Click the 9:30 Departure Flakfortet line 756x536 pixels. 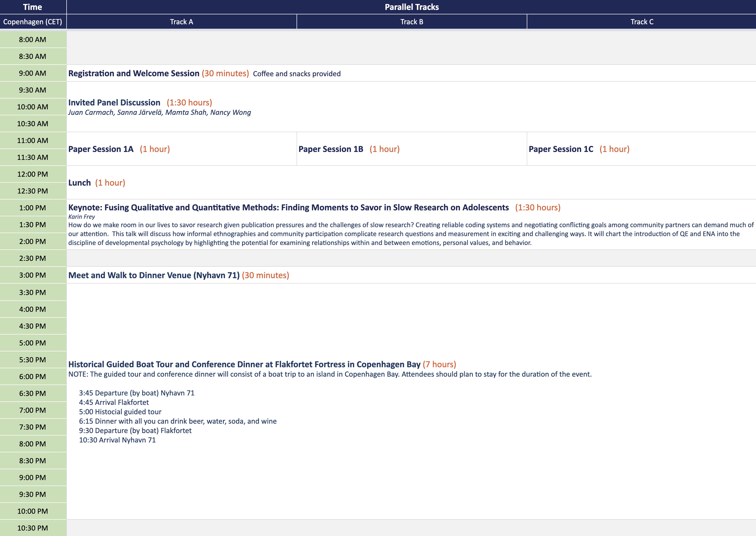(x=135, y=431)
